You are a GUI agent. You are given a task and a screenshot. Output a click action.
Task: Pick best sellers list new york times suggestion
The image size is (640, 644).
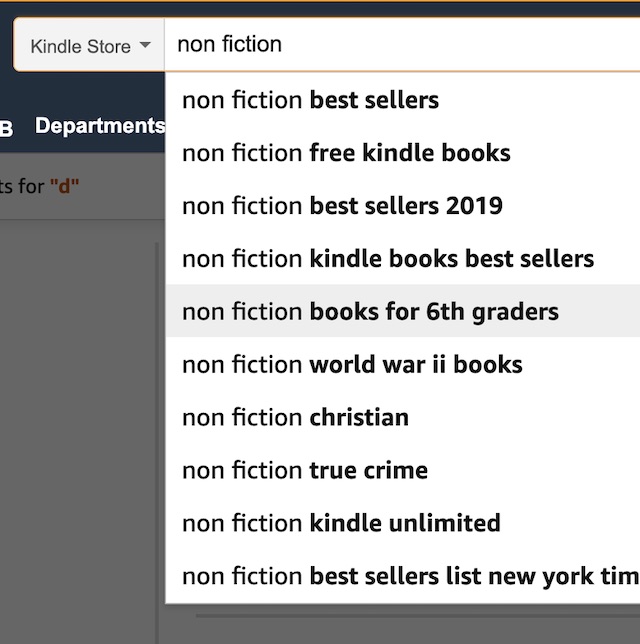point(403,576)
